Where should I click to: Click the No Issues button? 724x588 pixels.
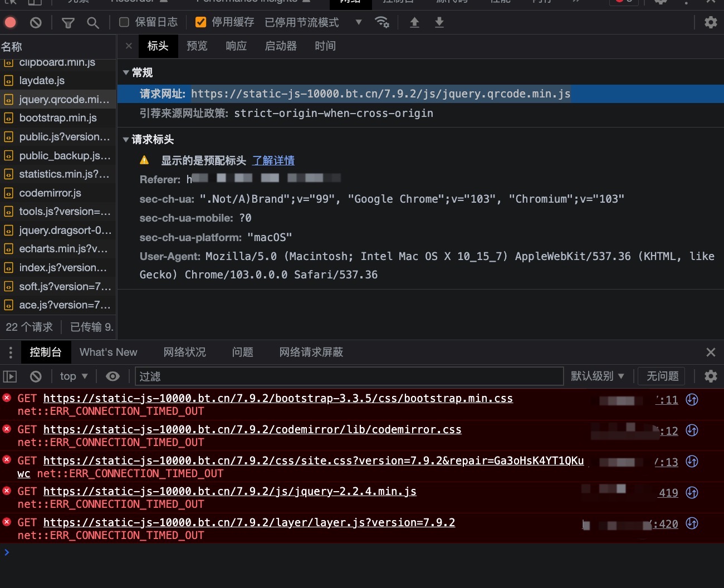[662, 376]
